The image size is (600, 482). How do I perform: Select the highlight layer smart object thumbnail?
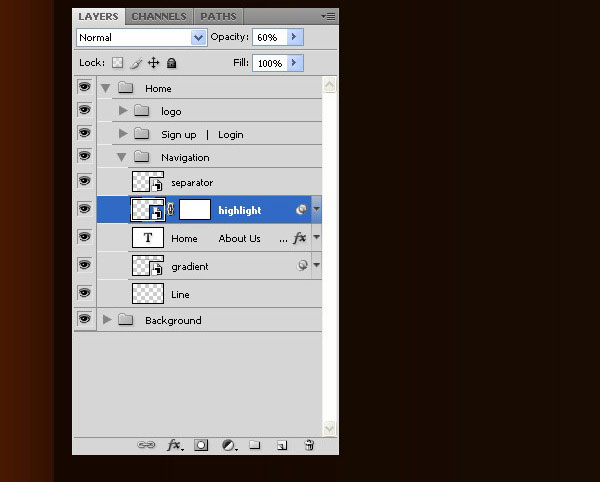148,209
